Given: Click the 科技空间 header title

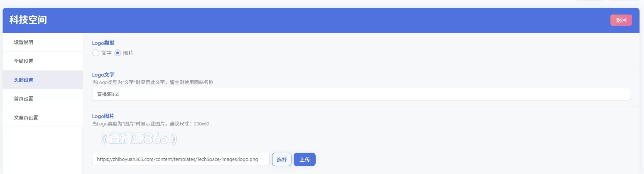Looking at the screenshot, I should [x=28, y=20].
